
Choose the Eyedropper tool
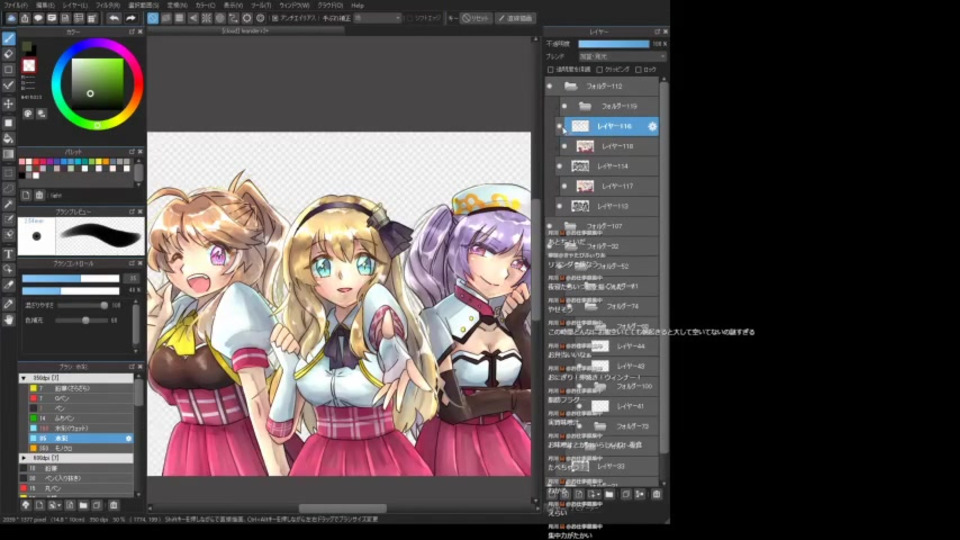click(9, 303)
